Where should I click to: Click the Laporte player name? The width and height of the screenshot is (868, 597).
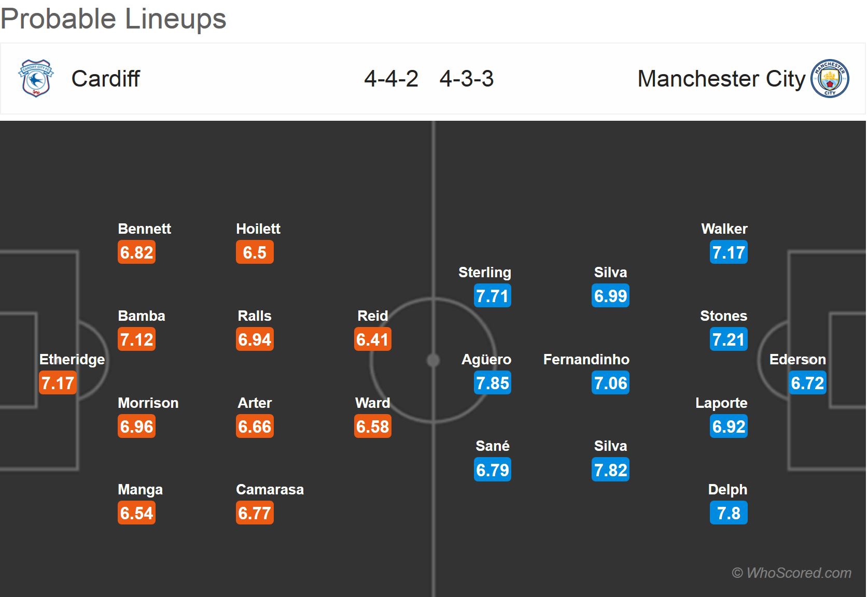point(721,403)
